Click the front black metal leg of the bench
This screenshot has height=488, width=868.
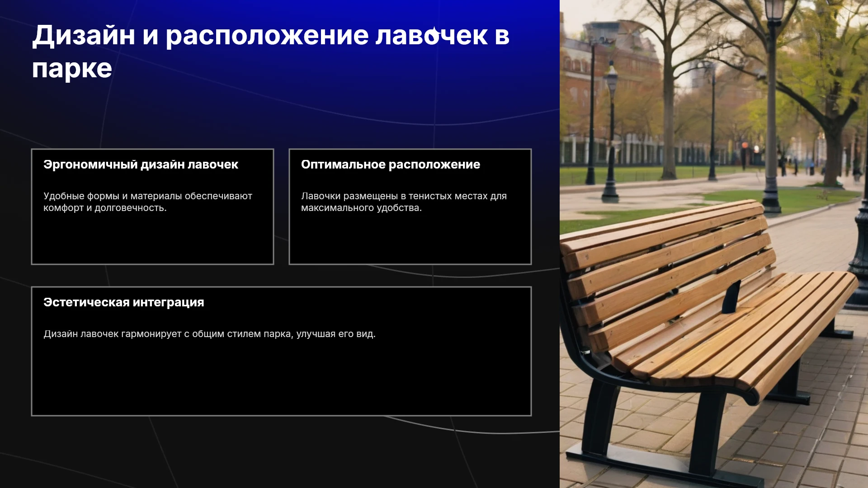coord(705,434)
